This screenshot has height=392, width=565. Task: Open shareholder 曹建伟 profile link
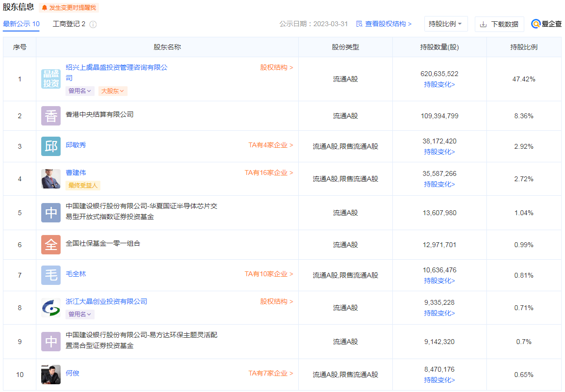[x=76, y=173]
